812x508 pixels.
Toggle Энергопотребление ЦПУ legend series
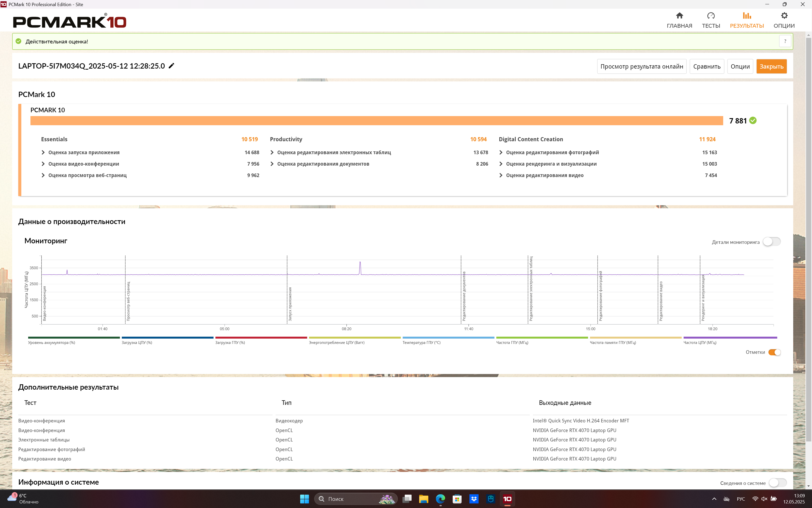(x=355, y=340)
